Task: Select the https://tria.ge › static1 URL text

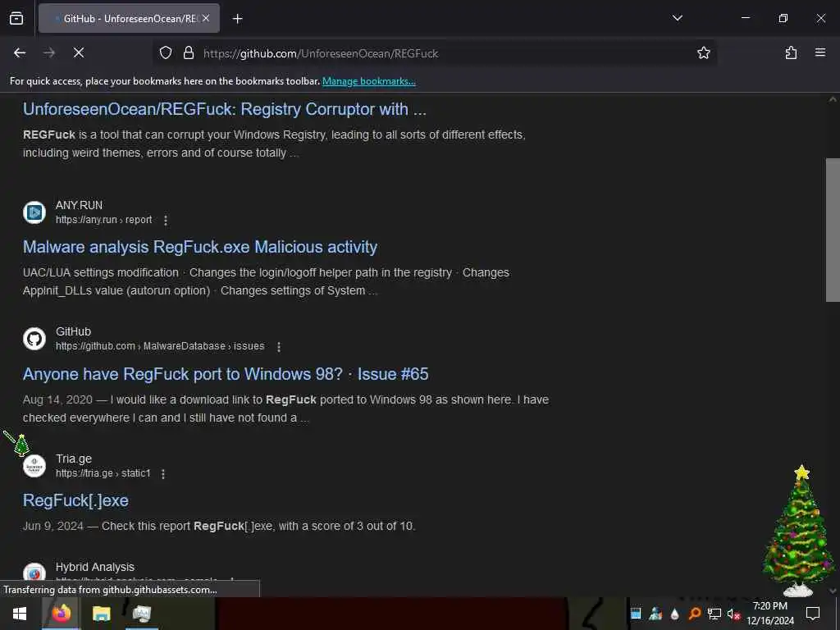Action: click(x=103, y=473)
